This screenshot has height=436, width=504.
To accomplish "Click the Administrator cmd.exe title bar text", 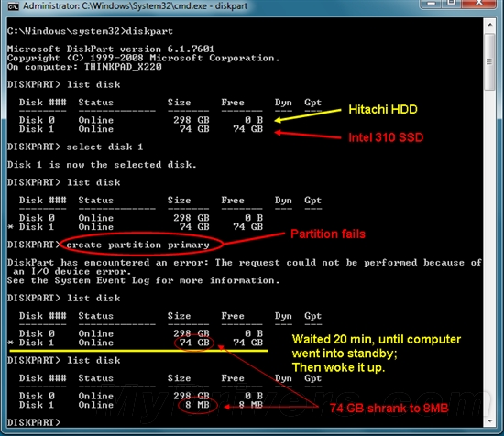I will (136, 6).
